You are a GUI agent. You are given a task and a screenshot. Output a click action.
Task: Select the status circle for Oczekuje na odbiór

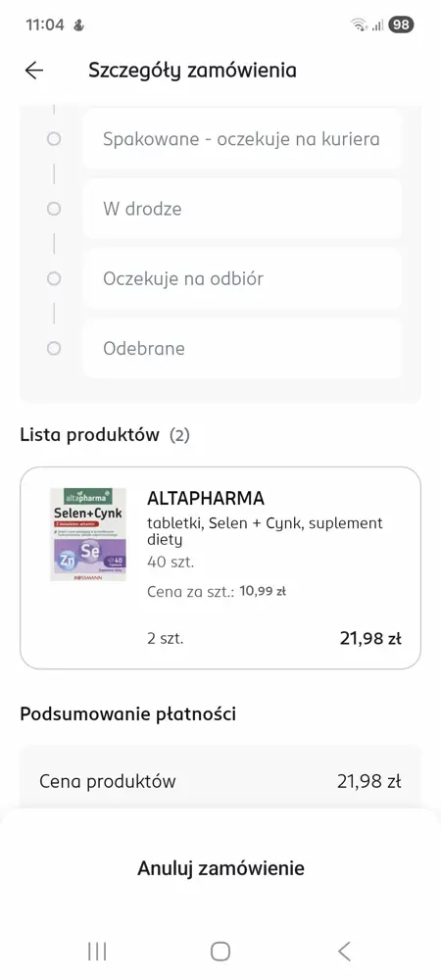pos(54,278)
